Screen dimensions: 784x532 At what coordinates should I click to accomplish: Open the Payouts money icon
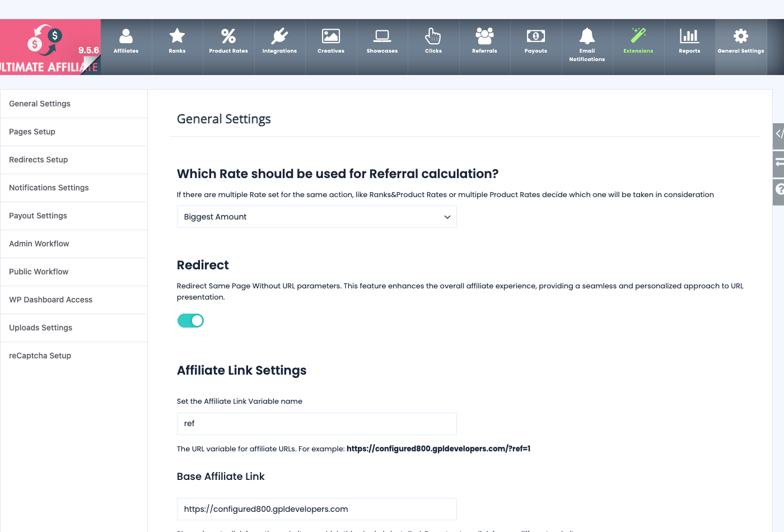(x=536, y=36)
